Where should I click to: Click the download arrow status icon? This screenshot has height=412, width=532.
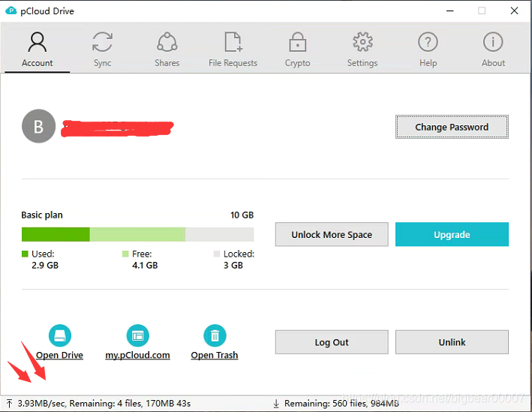[276, 404]
